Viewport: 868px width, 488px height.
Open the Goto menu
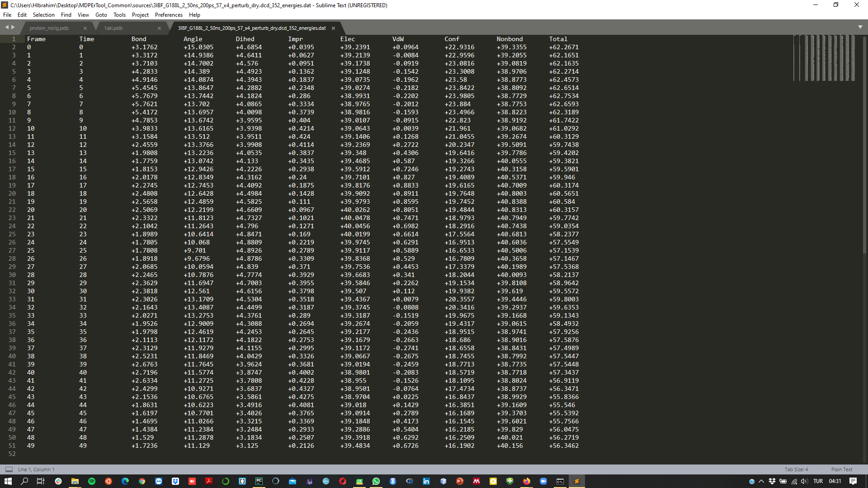[x=101, y=15]
